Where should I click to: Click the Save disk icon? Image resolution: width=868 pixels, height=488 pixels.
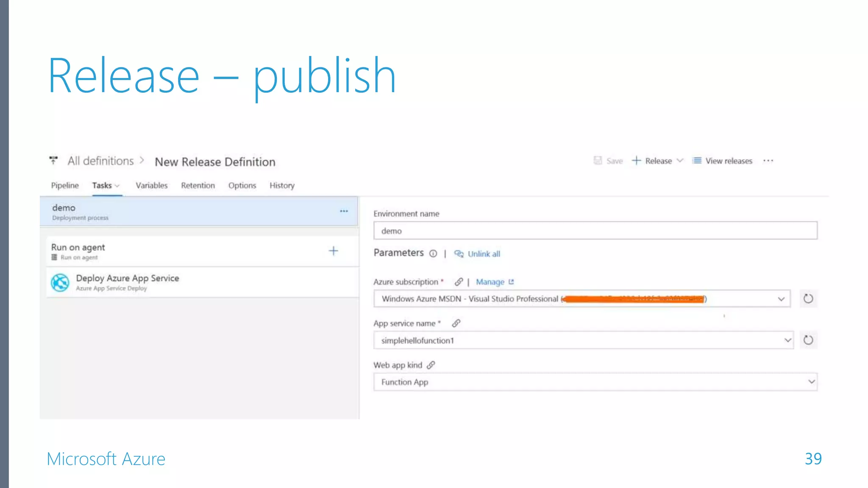click(x=598, y=161)
